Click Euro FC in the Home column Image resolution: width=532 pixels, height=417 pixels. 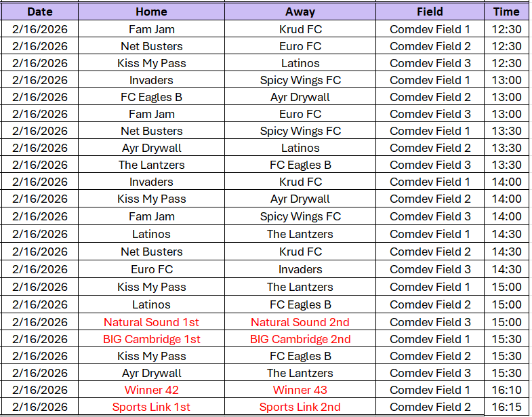click(x=151, y=269)
